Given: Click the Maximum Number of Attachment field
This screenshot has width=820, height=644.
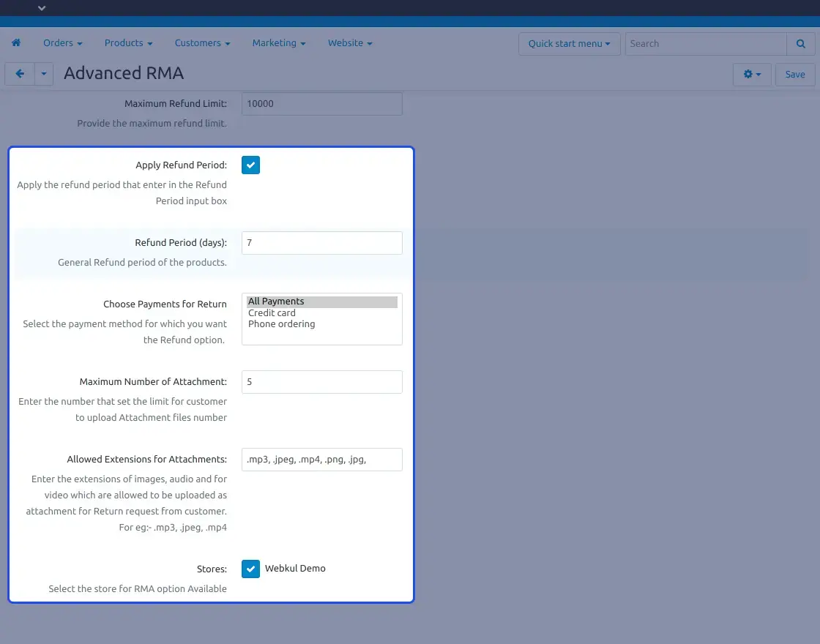Looking at the screenshot, I should coord(321,382).
